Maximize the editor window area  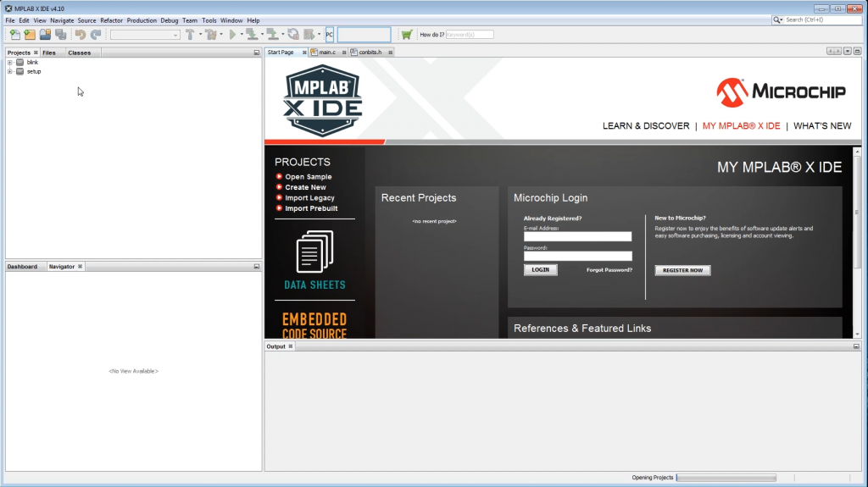pos(857,52)
